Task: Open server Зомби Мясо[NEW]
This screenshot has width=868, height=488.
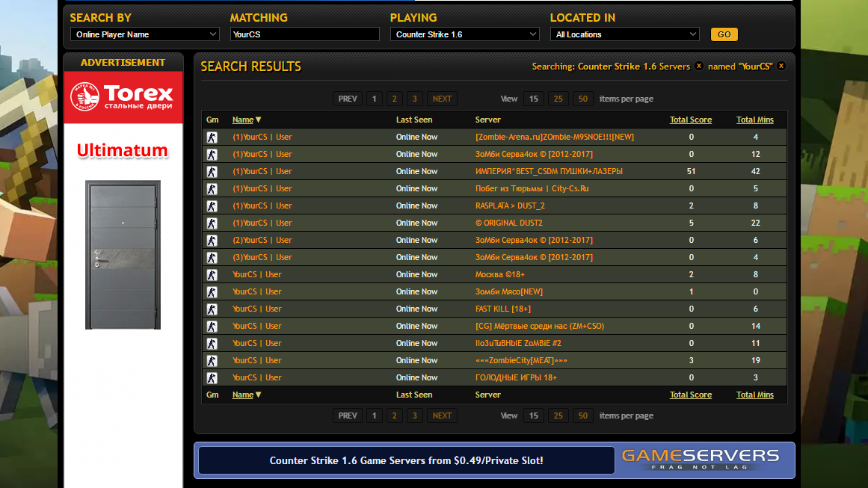Action: click(x=508, y=291)
